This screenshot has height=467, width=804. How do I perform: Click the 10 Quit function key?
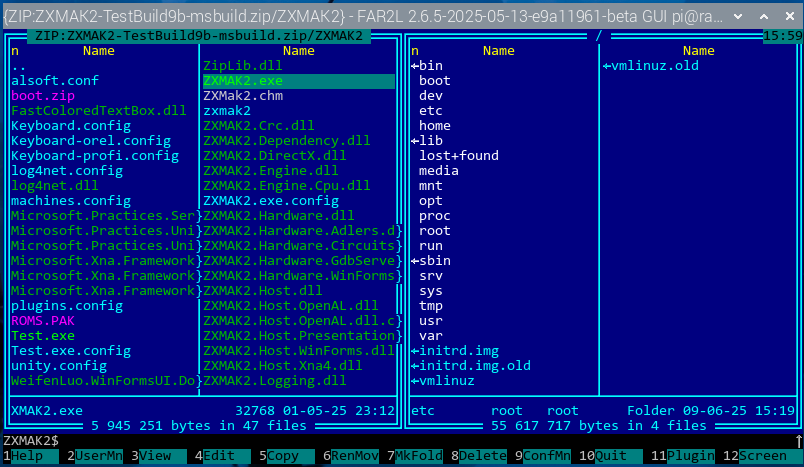click(611, 456)
